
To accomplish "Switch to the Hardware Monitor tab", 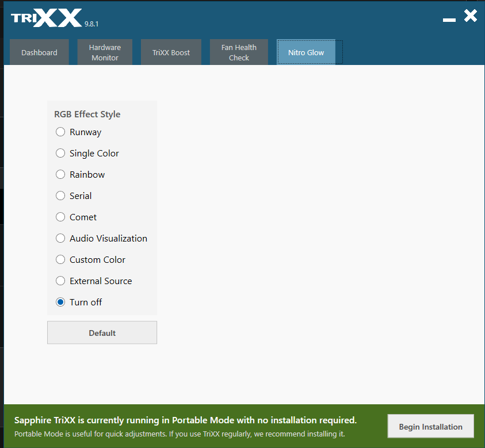I will [x=105, y=52].
